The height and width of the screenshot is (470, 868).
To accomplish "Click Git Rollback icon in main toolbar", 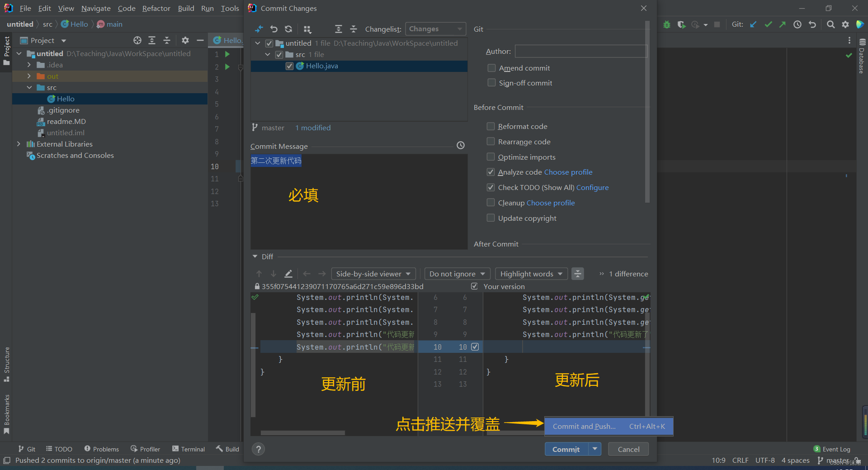I will tap(812, 24).
